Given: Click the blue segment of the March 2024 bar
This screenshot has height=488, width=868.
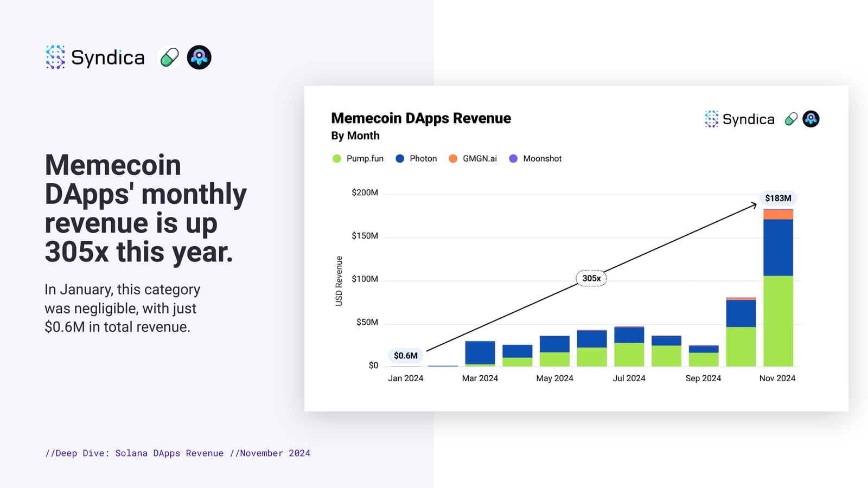Looking at the screenshot, I should tap(480, 352).
